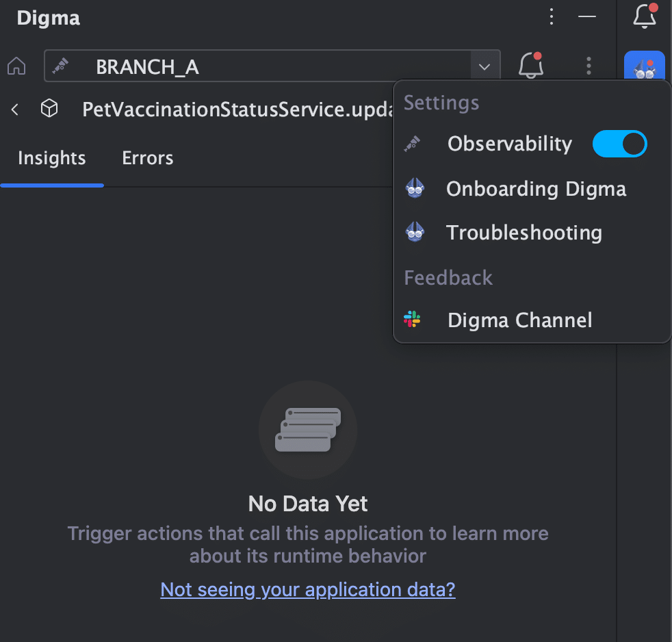Open the kebab menu beside the notifications bell
Image resolution: width=672 pixels, height=642 pixels.
(589, 66)
